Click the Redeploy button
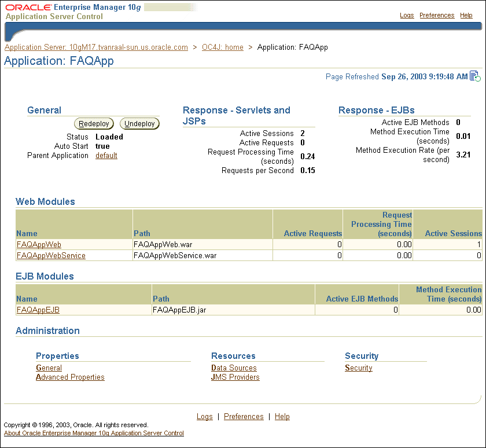The width and height of the screenshot is (486, 448). (x=94, y=124)
